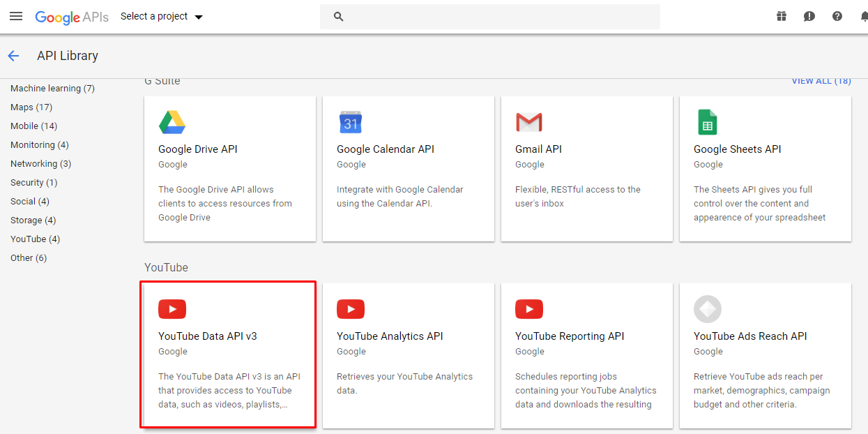
Task: Filter by Monitoring category
Action: click(40, 145)
